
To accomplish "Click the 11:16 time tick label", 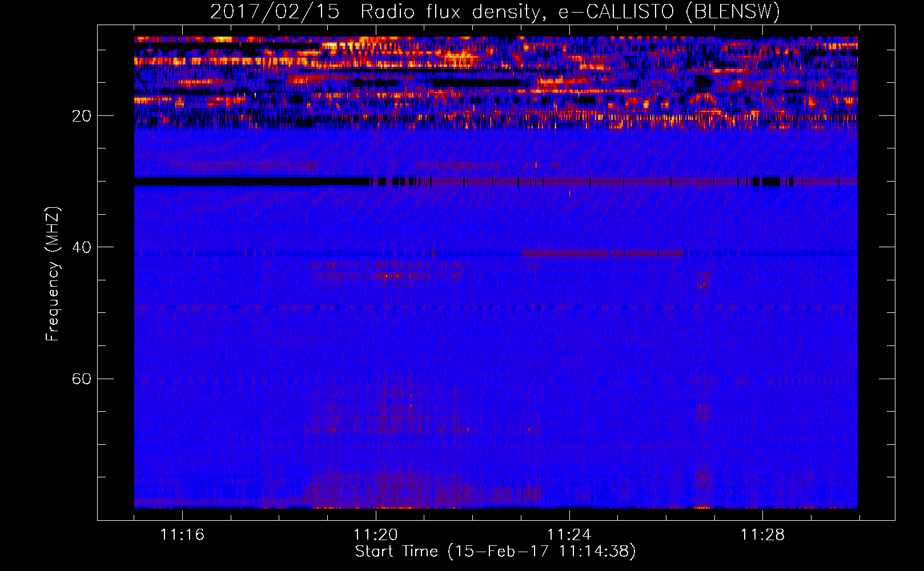I will [x=182, y=535].
